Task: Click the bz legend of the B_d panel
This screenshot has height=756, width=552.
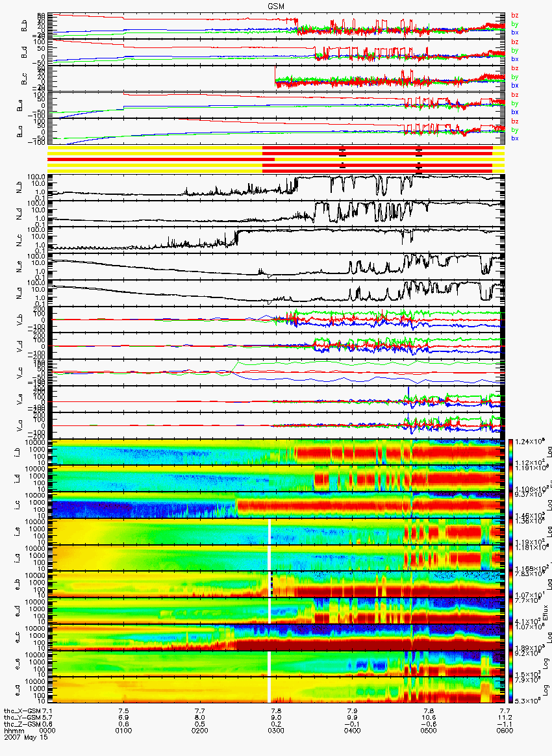Action: [515, 42]
